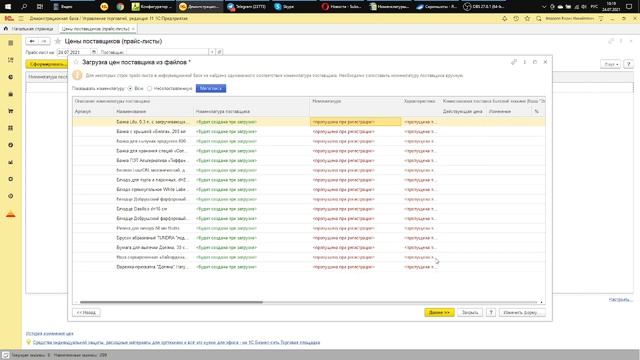Expand the supplier field dropdown arrow
The image size is (640, 360).
tap(212, 52)
